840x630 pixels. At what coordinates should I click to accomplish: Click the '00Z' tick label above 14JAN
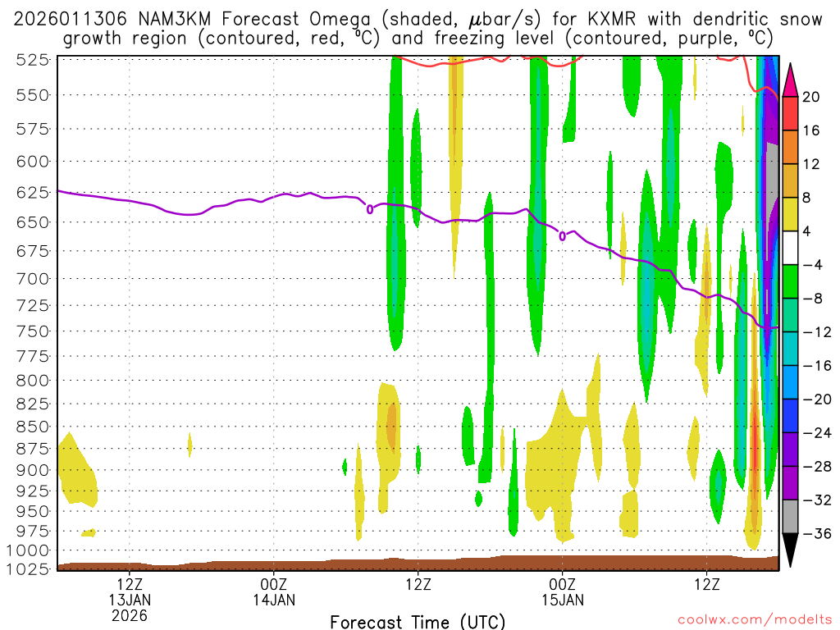pyautogui.click(x=274, y=584)
